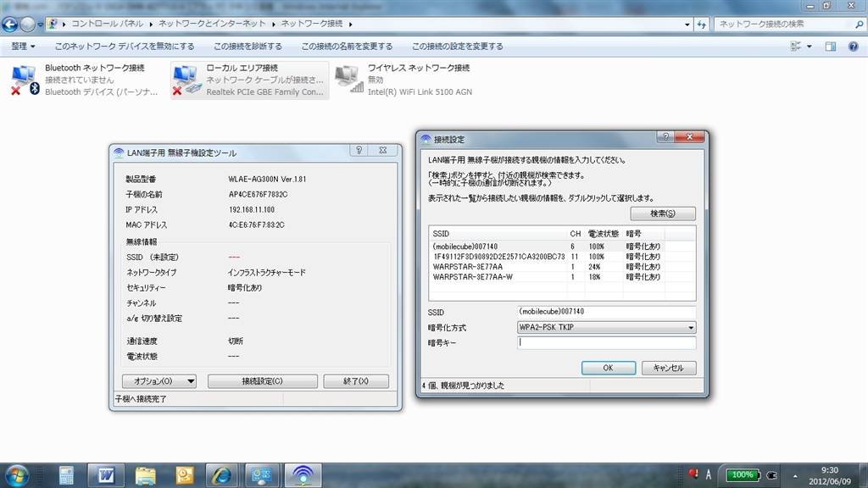The image size is (868, 488).
Task: Expand the recent pages dropdown next to forward
Action: click(x=40, y=25)
